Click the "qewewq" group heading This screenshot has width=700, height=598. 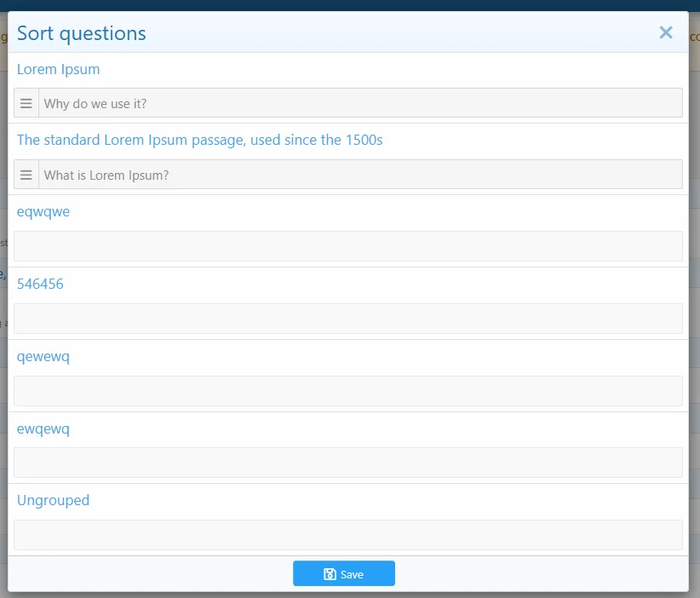[x=43, y=356]
